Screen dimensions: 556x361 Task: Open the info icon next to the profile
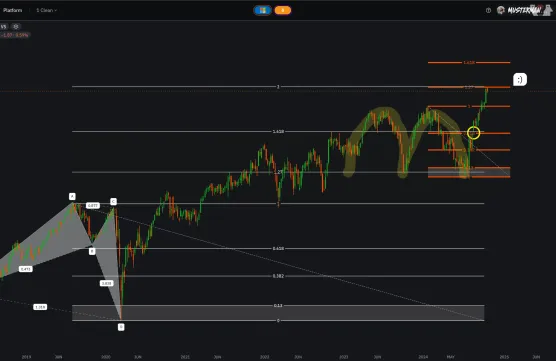coord(488,11)
